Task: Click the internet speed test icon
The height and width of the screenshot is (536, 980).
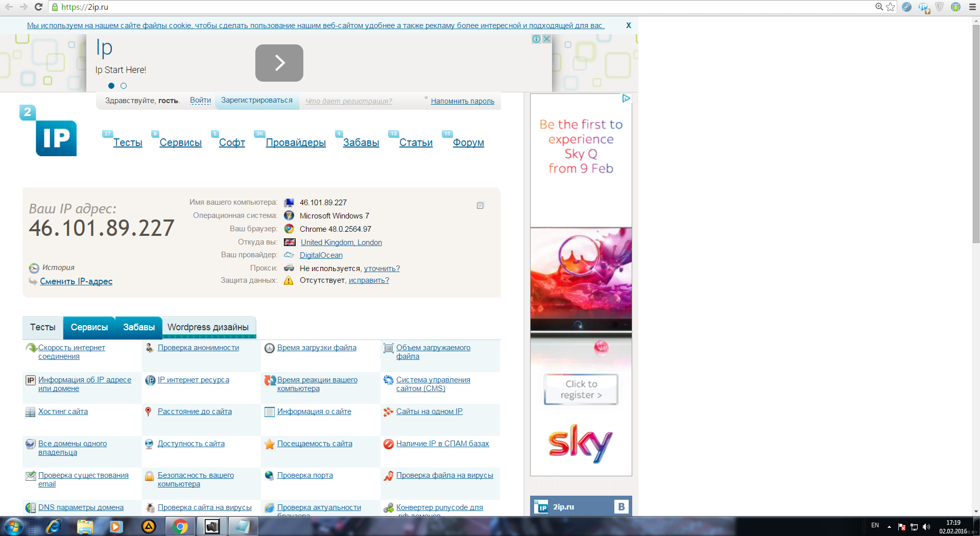Action: point(31,348)
